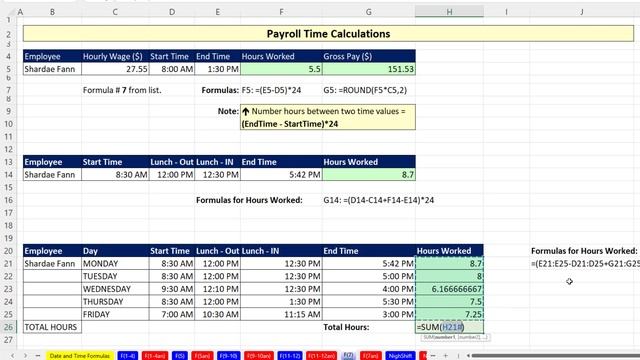Screen dimensions: 640x360
Task: Select row 21 header
Action: pyautogui.click(x=8, y=264)
